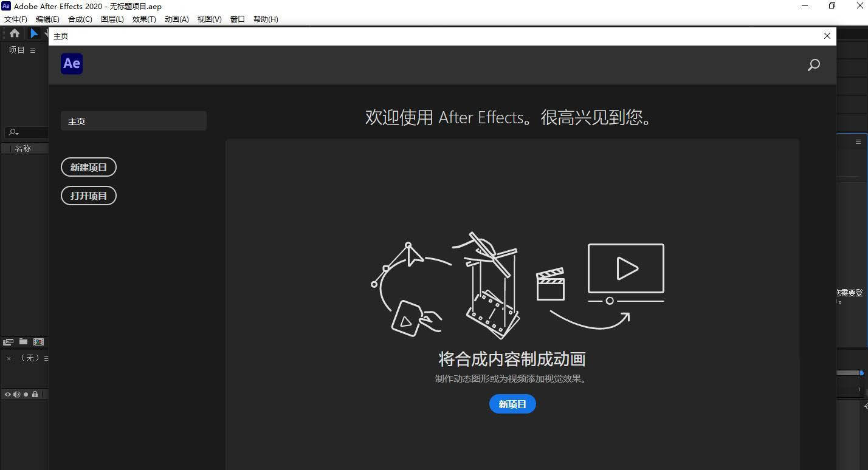Minimize the After Effects window
The height and width of the screenshot is (470, 868).
coord(804,6)
